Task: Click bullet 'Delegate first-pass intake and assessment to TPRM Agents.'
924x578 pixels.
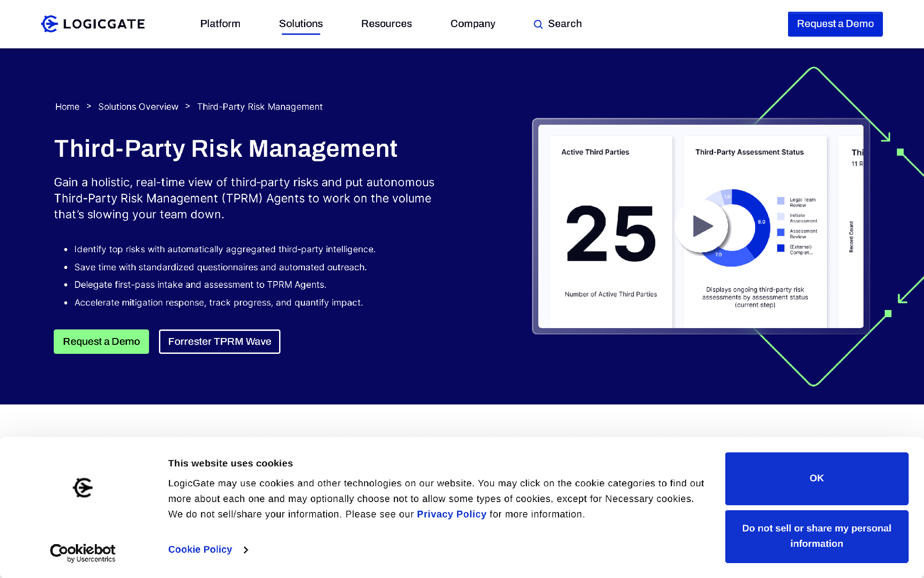Action: coord(200,285)
